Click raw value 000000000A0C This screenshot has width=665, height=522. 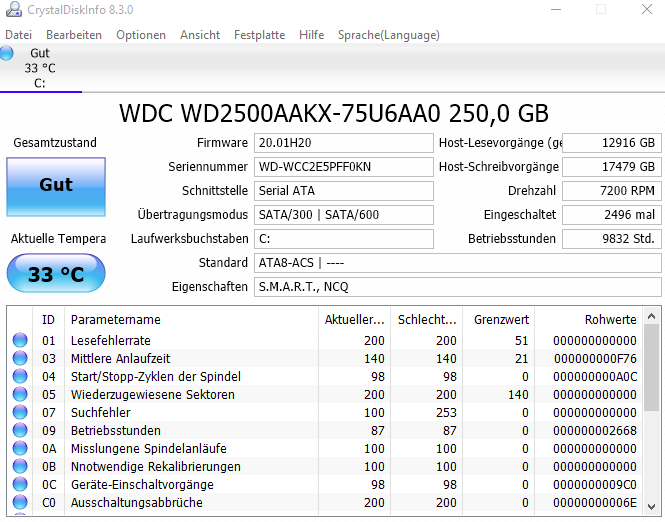tap(595, 377)
